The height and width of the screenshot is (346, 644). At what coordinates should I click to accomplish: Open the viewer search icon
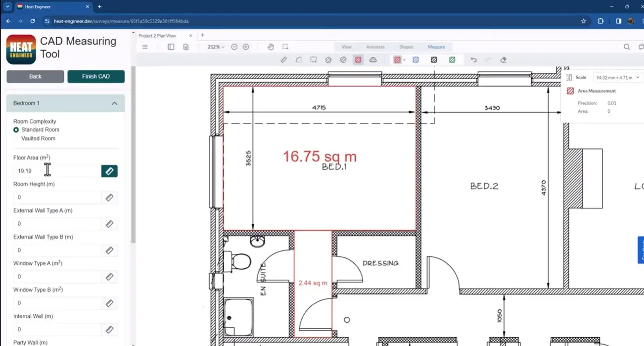(627, 47)
